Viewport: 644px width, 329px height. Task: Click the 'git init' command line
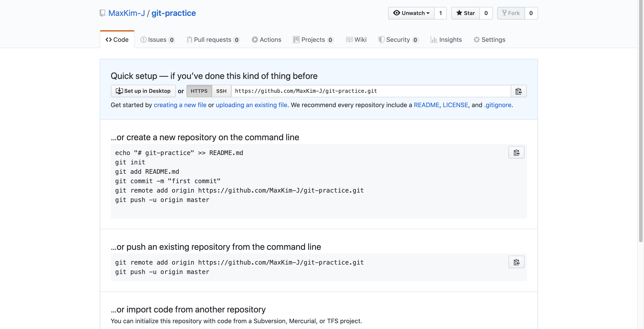pos(130,162)
